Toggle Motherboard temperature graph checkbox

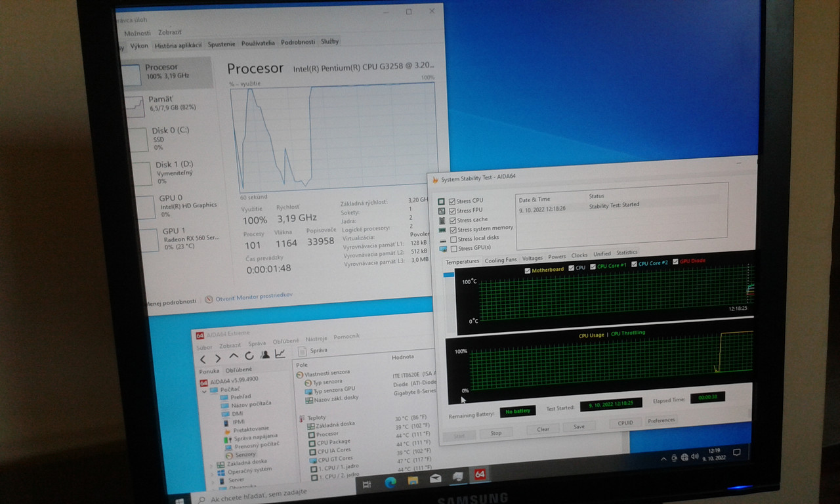pyautogui.click(x=528, y=270)
